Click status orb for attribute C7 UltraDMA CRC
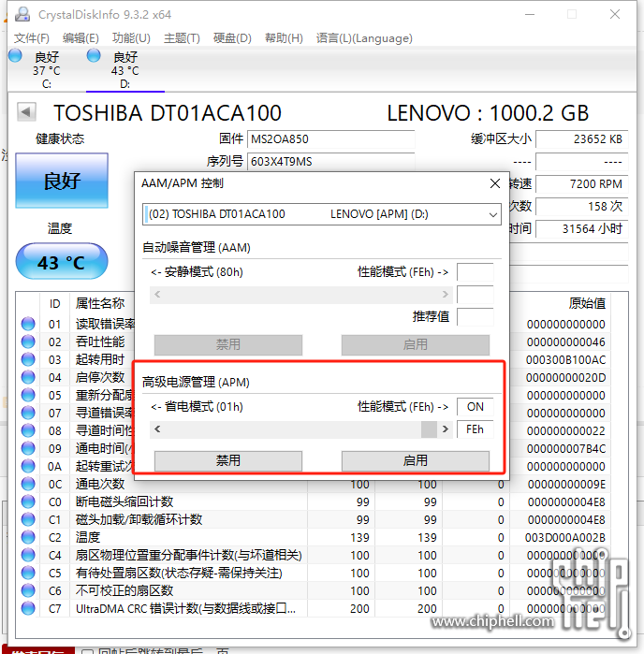 pos(28,608)
